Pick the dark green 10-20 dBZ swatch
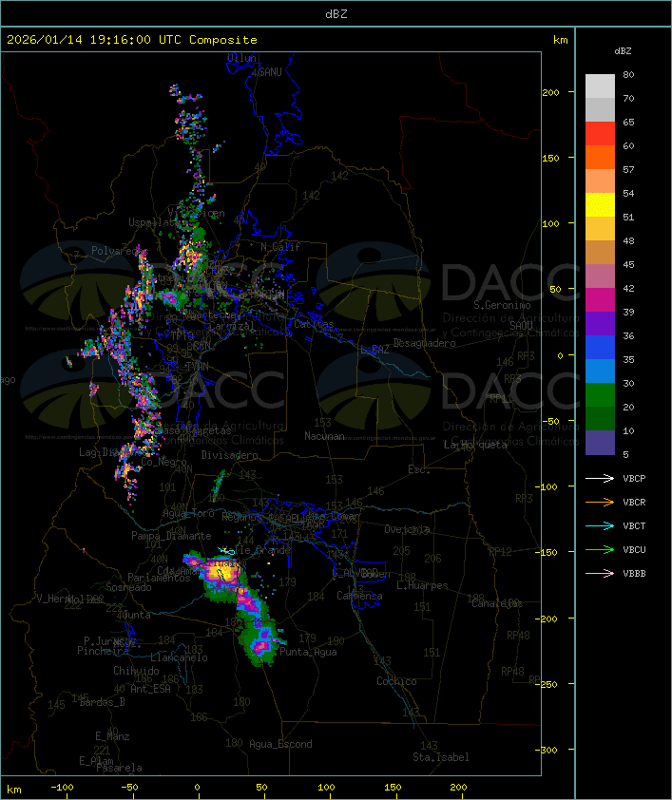Viewport: 672px width, 800px height. pos(600,419)
